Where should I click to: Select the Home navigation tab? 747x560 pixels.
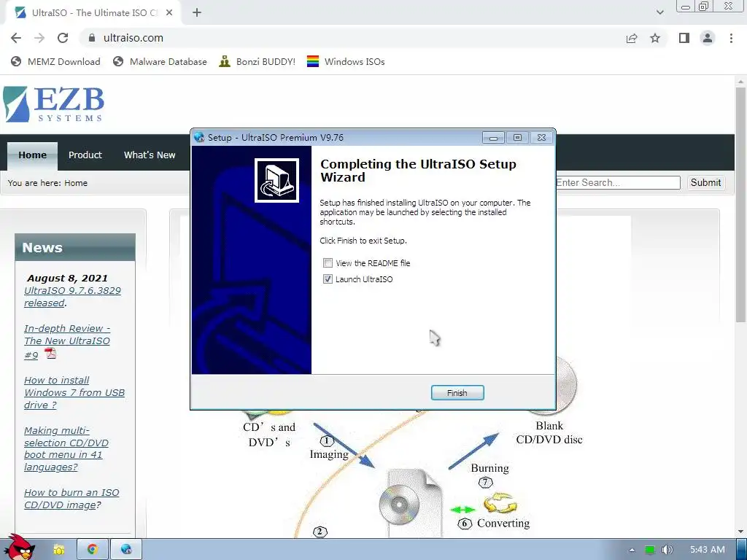[x=32, y=155]
